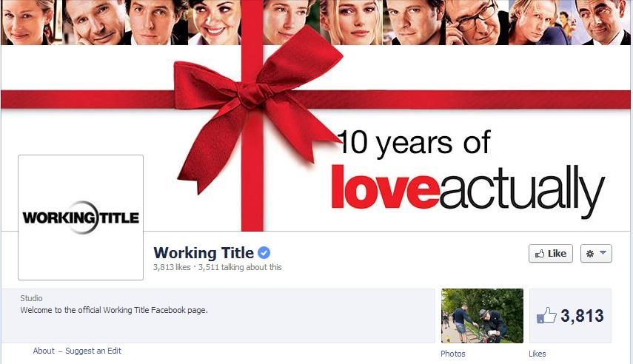
Task: Click the large thumbs-up icon beside 3,813
Action: pyautogui.click(x=546, y=315)
